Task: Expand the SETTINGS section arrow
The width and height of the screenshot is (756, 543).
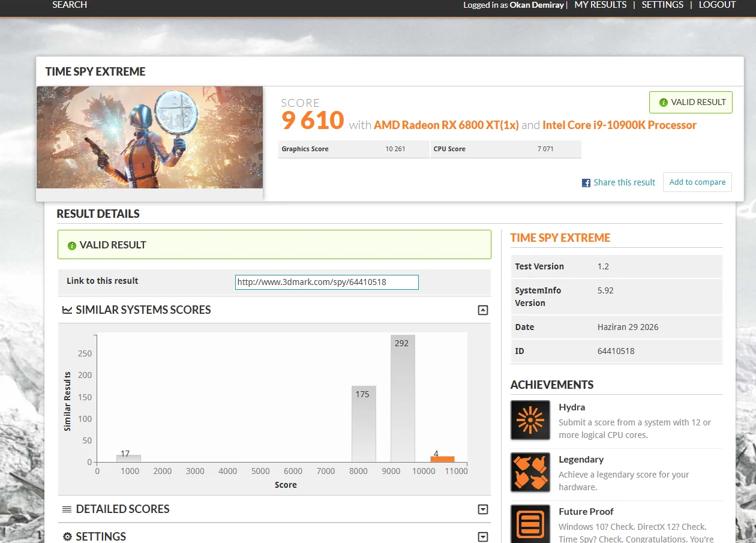Action: [483, 537]
